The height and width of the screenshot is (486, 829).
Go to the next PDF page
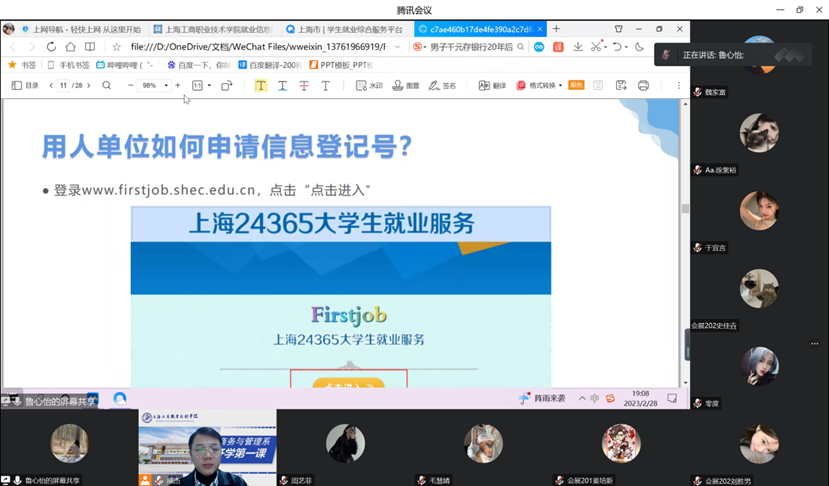pyautogui.click(x=88, y=85)
